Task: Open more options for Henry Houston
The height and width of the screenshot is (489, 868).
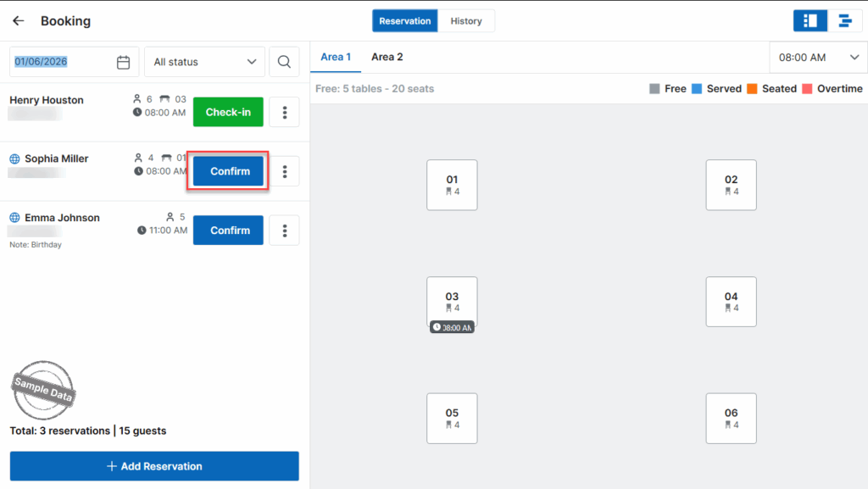Action: pos(284,112)
